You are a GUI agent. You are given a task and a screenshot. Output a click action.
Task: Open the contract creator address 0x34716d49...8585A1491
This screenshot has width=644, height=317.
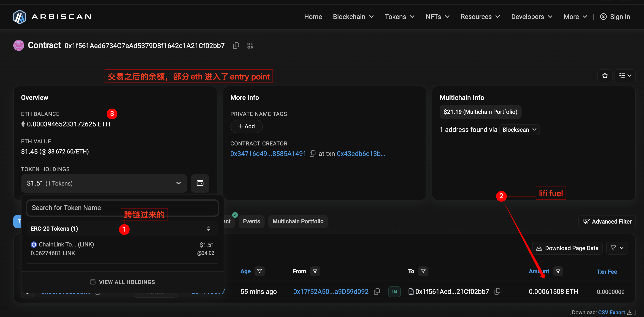coord(268,154)
